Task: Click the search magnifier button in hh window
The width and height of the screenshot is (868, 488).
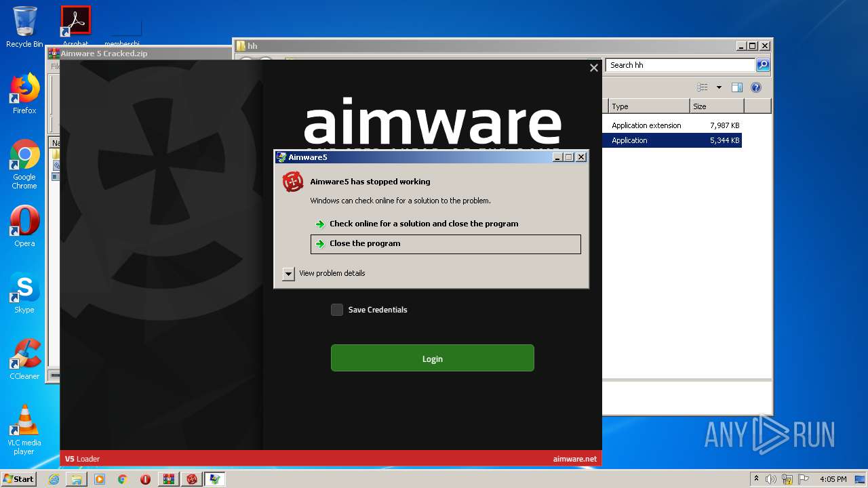Action: coord(763,65)
